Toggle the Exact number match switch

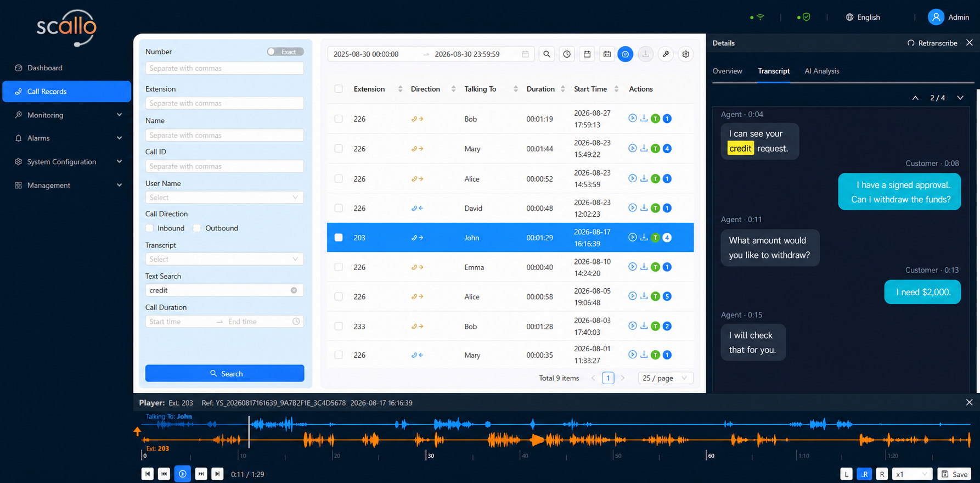[285, 52]
